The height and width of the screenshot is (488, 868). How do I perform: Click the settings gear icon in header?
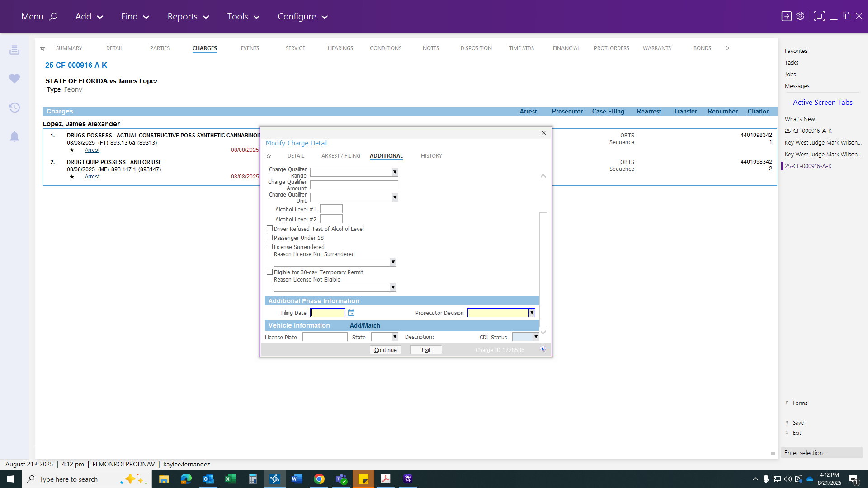[x=800, y=16]
